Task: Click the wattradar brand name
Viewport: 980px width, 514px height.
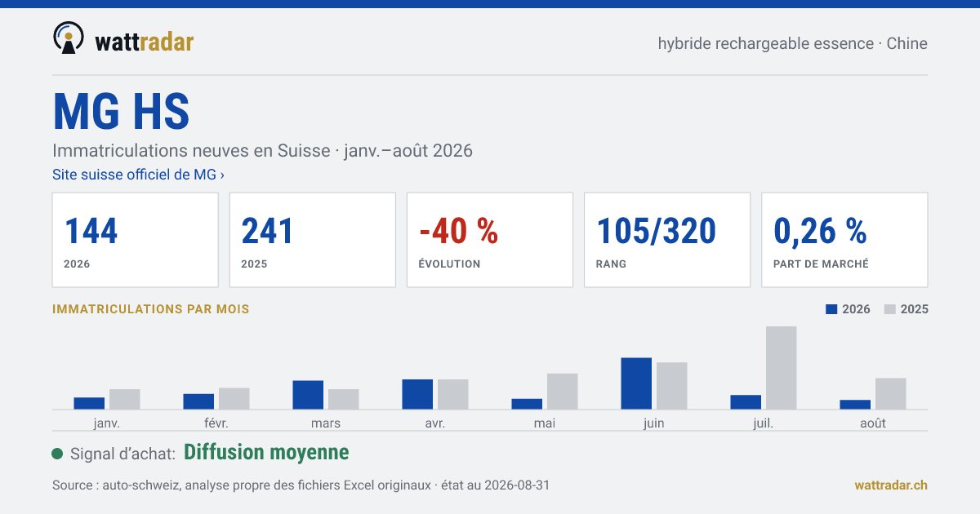Action: (x=144, y=42)
